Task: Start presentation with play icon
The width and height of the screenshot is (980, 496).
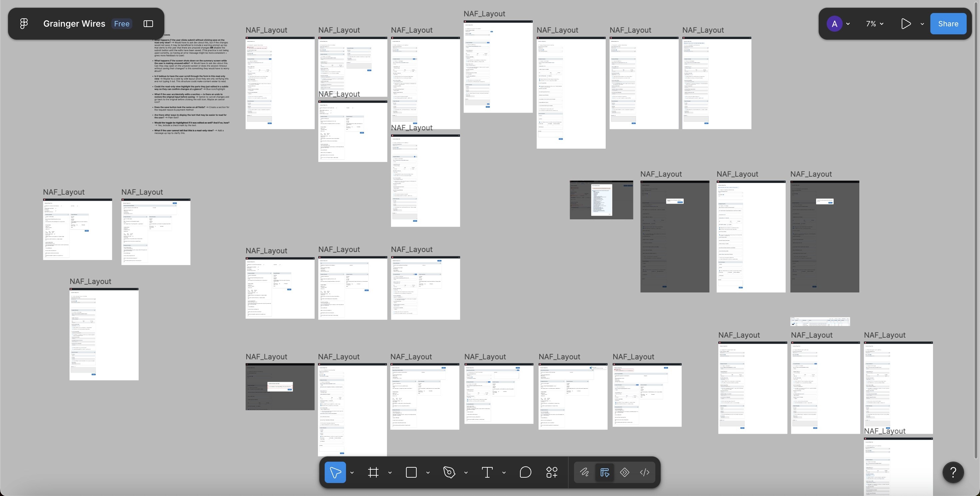Action: point(906,24)
